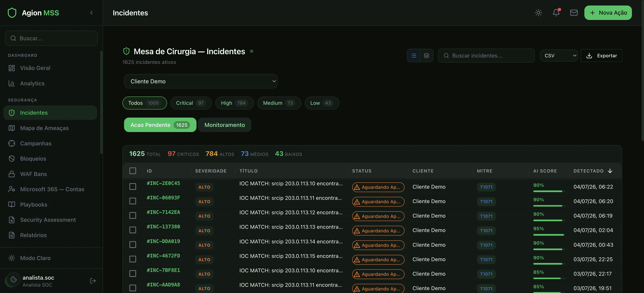Viewport: 644px width, 293px height.
Task: Click ALTO badge of #INC-4672FD
Action: (204, 260)
